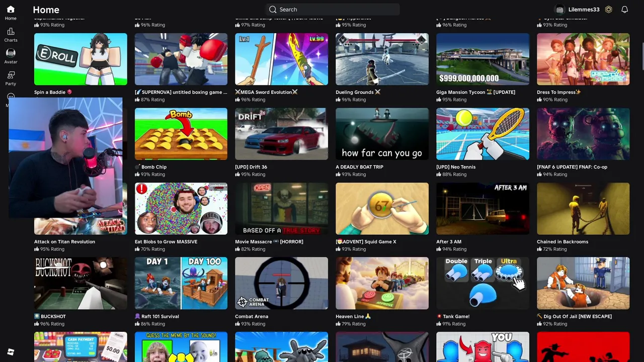This screenshot has width=644, height=362.
Task: Open the notifications bell icon
Action: 624,10
